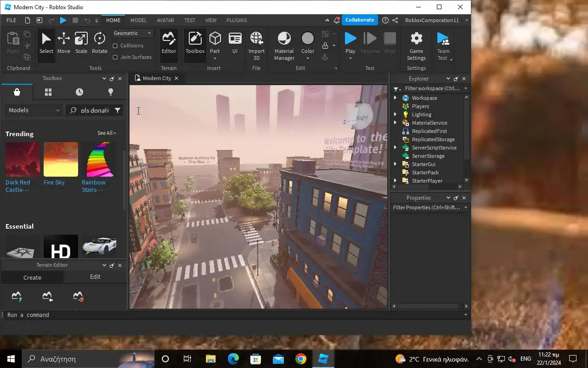Click the help question mark icon

(385, 20)
